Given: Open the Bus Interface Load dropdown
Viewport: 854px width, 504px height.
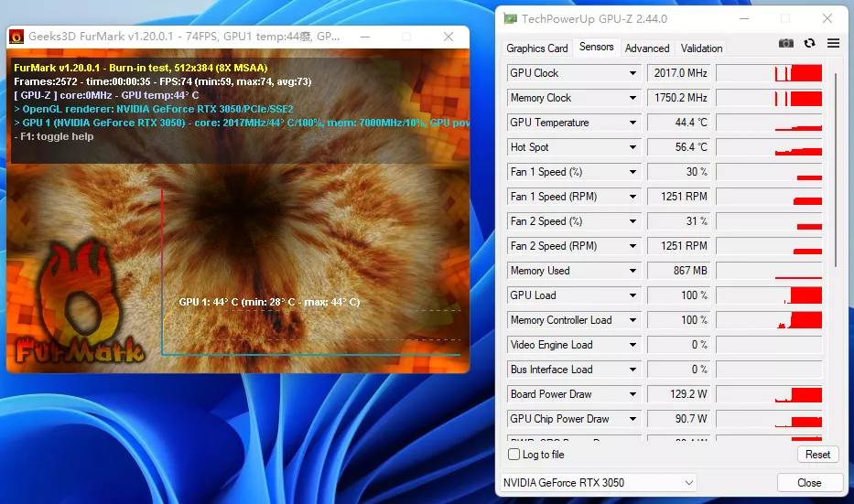Looking at the screenshot, I should [632, 370].
